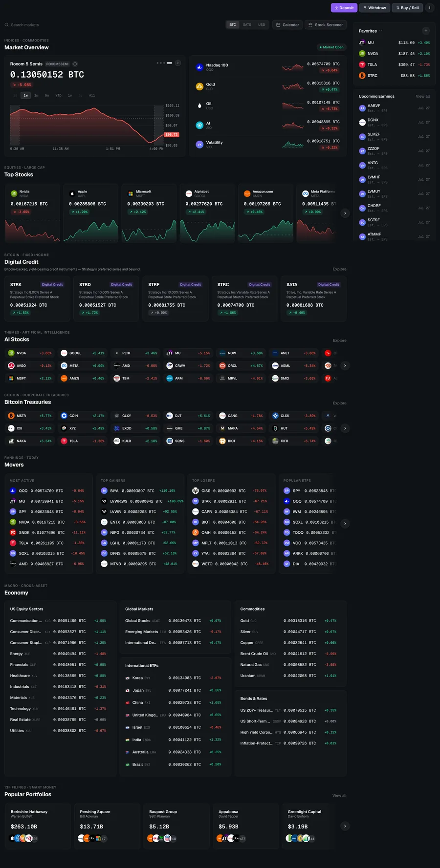Click the GOOGL icon in AI Stocks
The image size is (440, 868).
64,353
